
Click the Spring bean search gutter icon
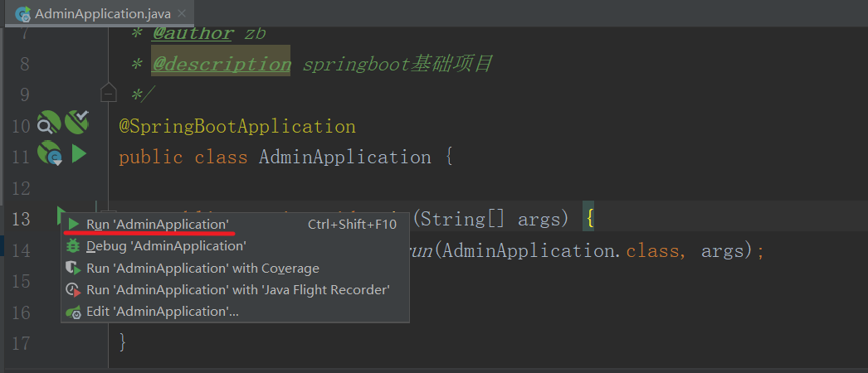[x=49, y=122]
